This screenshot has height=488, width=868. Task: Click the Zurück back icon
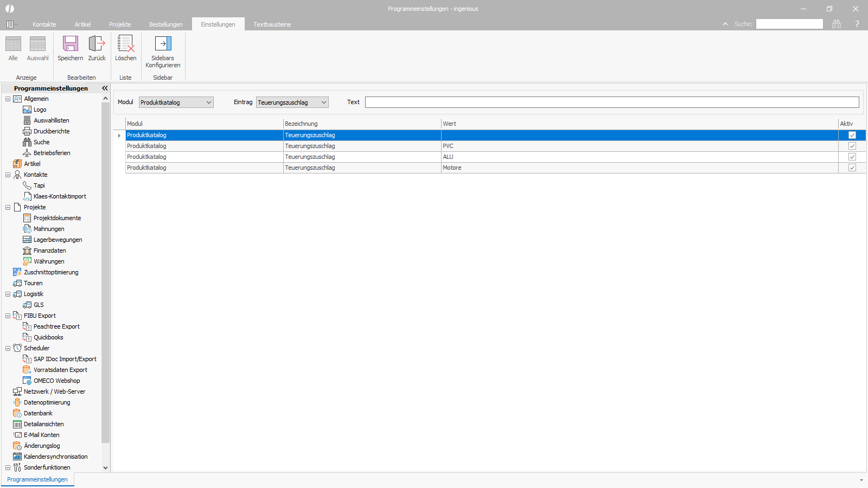coord(97,43)
